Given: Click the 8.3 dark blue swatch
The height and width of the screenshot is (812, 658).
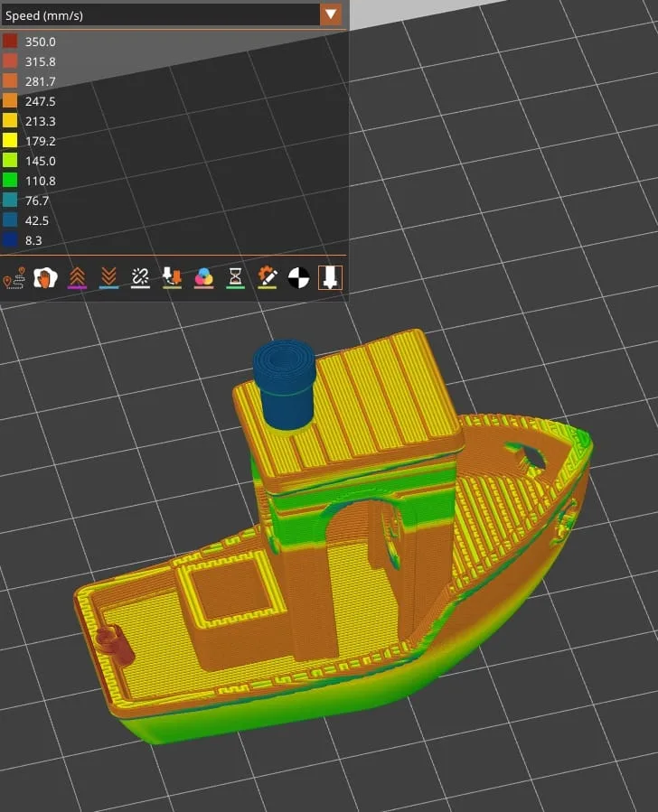Looking at the screenshot, I should pos(10,239).
